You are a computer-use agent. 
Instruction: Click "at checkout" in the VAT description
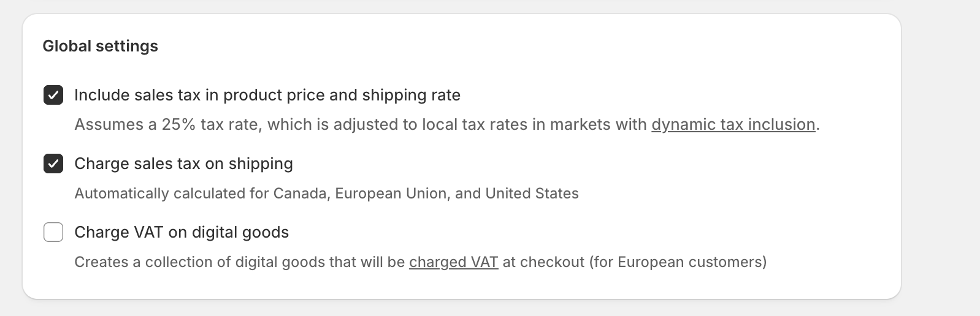pos(543,262)
